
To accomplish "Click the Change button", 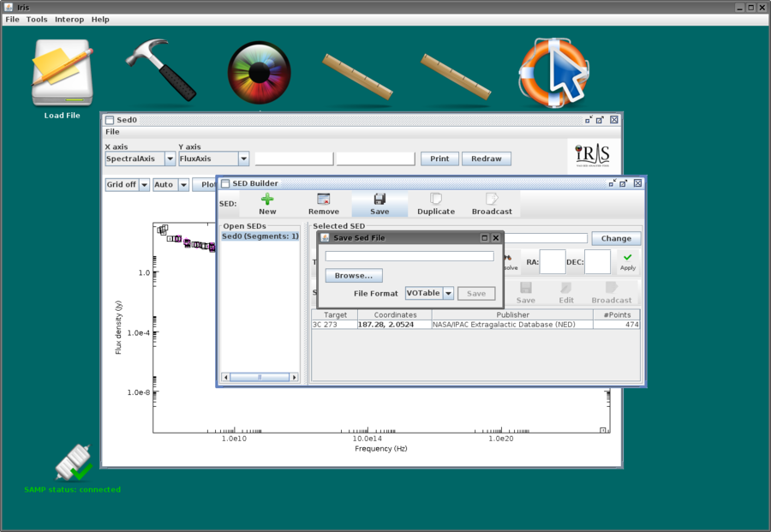I will pos(616,238).
